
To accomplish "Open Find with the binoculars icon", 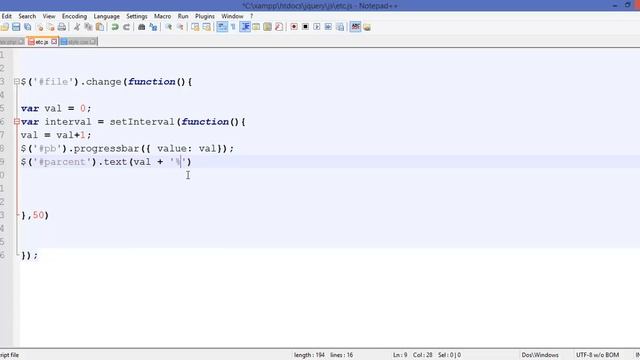I will 142,27.
